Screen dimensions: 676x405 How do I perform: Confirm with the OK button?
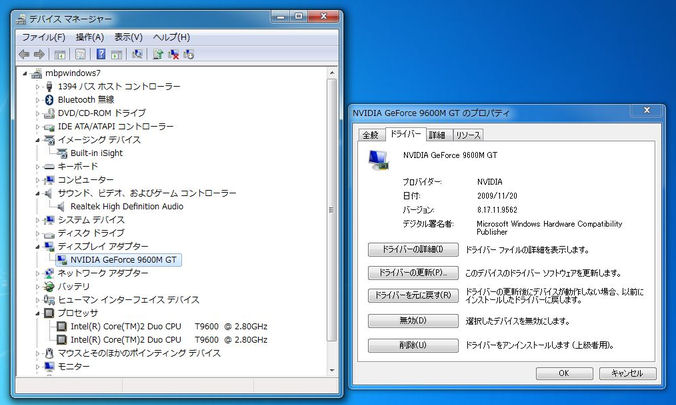pyautogui.click(x=564, y=374)
